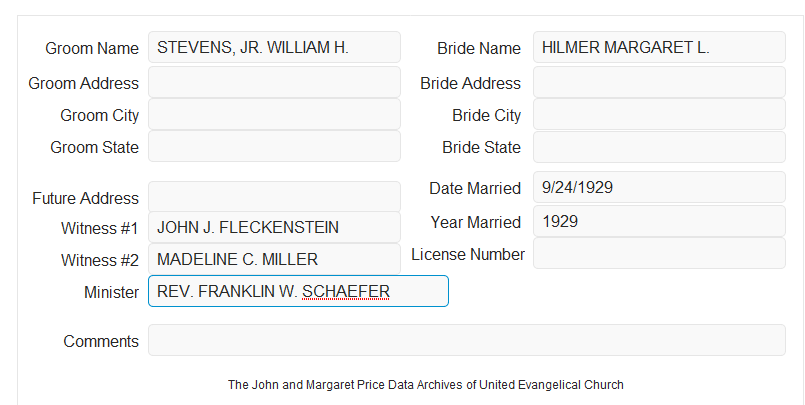This screenshot has width=805, height=405.
Task: Click into the Groom State field
Action: tap(274, 146)
